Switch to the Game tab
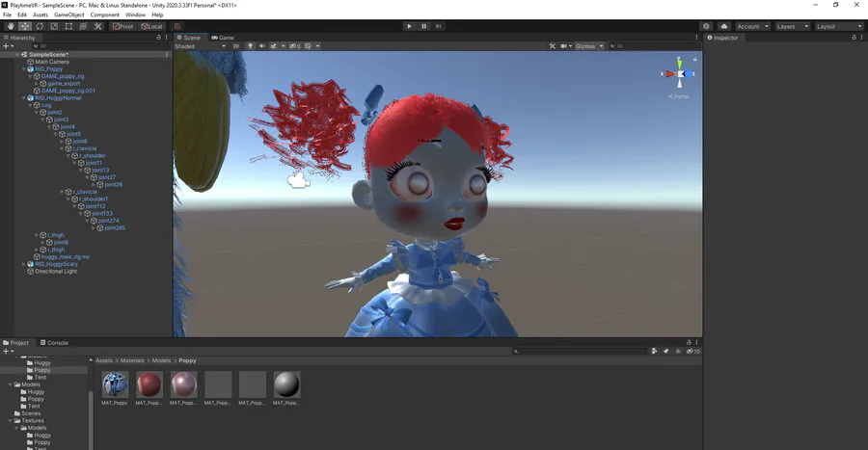 click(223, 38)
